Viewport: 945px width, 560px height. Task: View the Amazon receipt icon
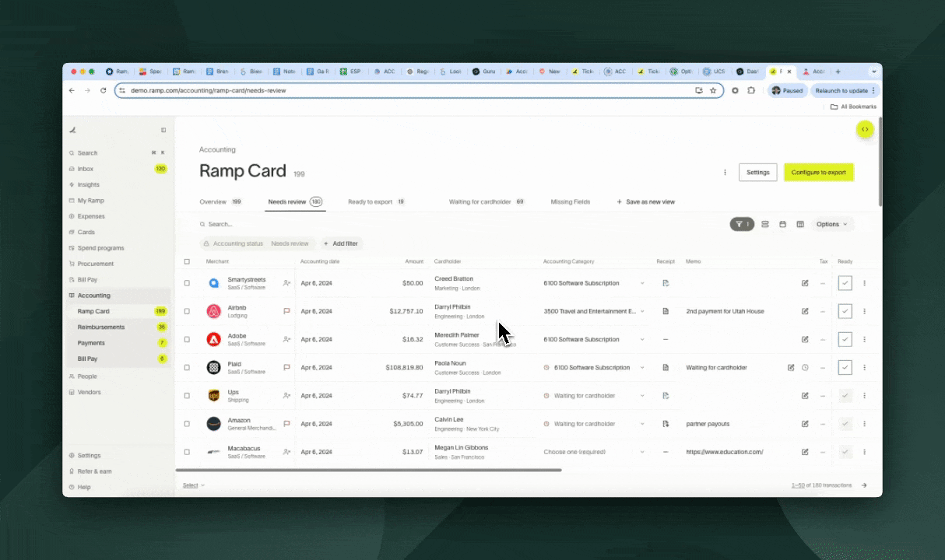(666, 424)
